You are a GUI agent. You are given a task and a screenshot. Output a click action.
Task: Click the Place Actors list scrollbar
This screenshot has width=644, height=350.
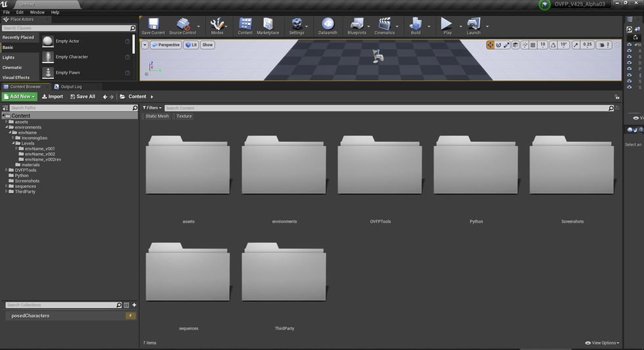(x=133, y=44)
